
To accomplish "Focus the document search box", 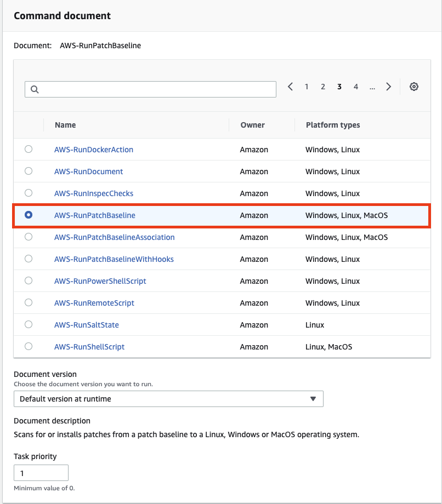I will [x=151, y=89].
